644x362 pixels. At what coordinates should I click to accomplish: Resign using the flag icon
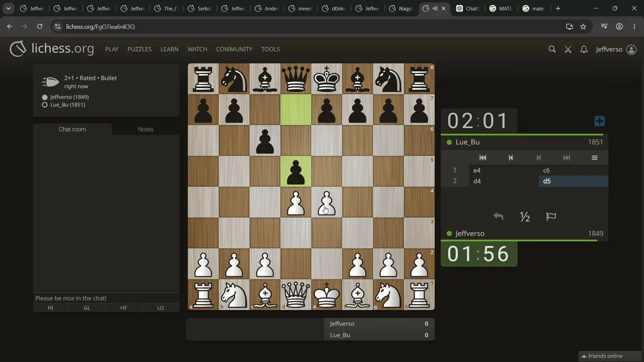(551, 217)
